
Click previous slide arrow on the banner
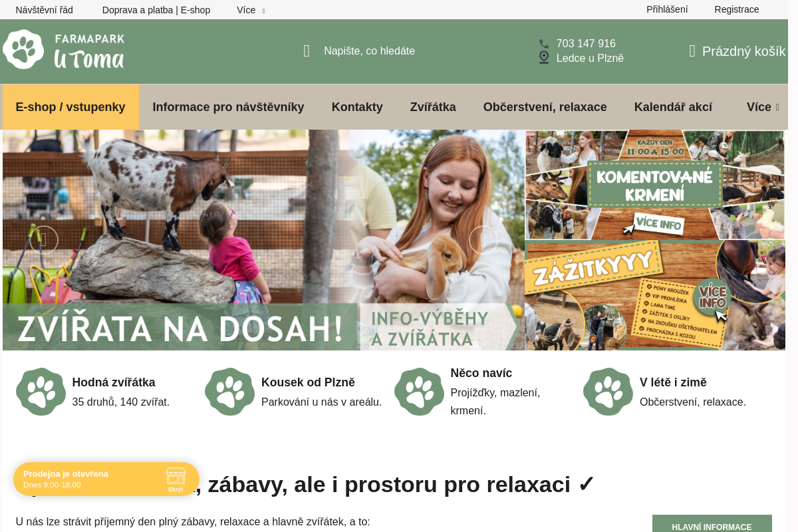coord(44,240)
